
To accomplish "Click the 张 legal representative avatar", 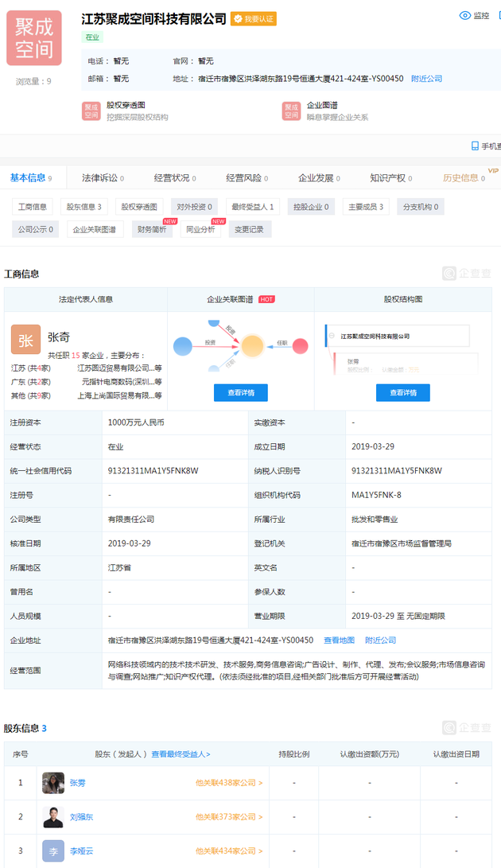I will point(25,340).
